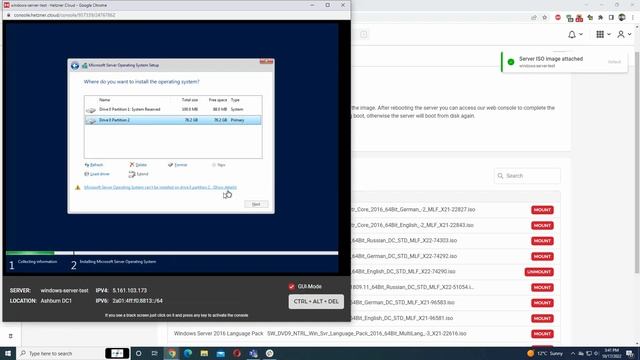
Task: Click Mount for 1809.11_64Bit_Russian ISO
Action: pyautogui.click(x=542, y=287)
